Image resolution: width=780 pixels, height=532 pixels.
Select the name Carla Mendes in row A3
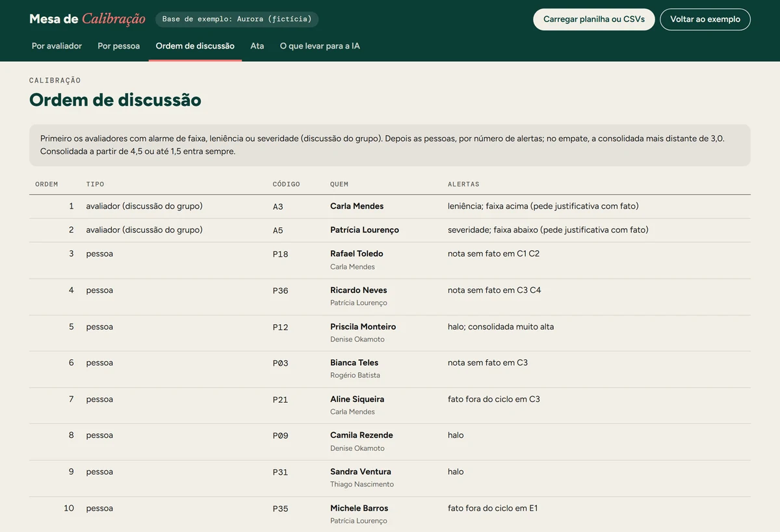click(357, 207)
